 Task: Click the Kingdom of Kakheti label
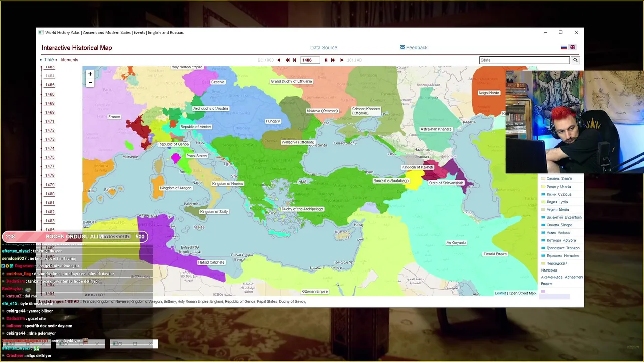[418, 167]
